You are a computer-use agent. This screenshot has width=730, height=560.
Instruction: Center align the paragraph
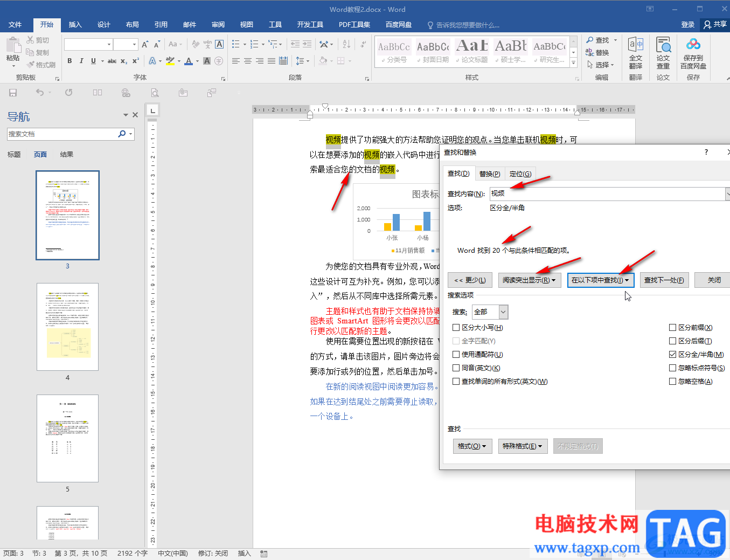point(248,61)
